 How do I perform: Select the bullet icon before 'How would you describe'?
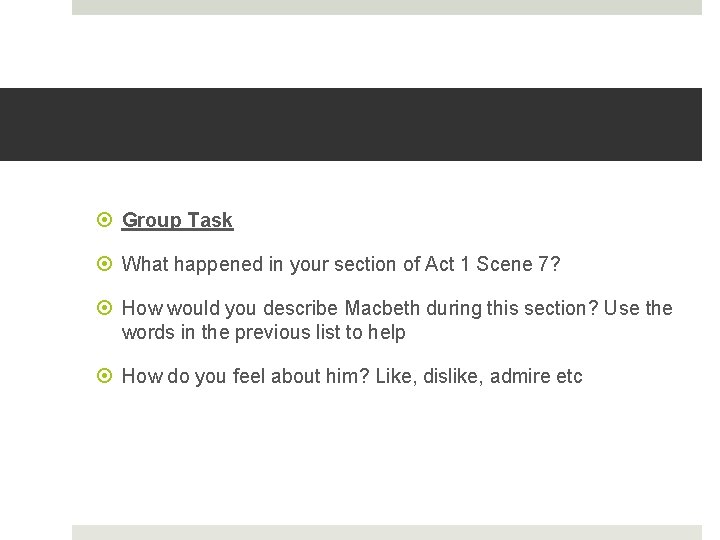(107, 308)
